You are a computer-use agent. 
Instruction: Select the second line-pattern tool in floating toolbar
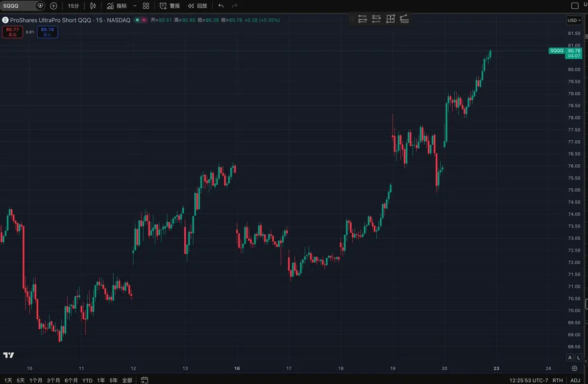click(x=376, y=19)
